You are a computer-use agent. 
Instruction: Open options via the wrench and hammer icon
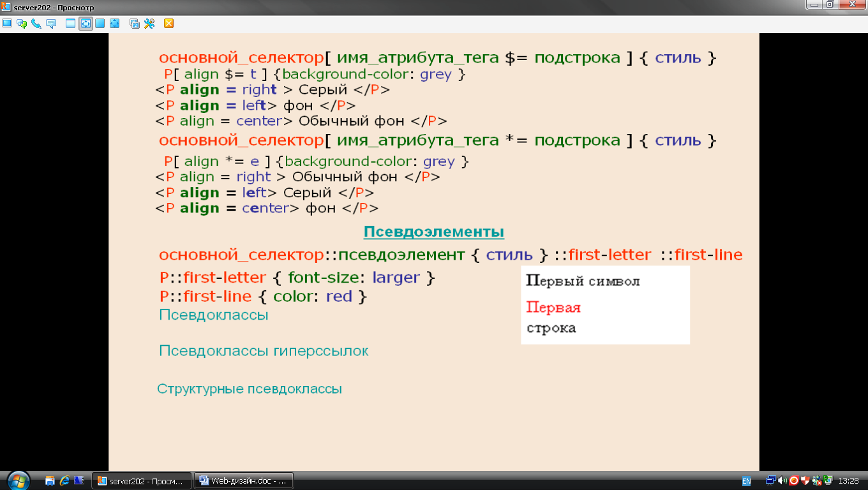[149, 24]
